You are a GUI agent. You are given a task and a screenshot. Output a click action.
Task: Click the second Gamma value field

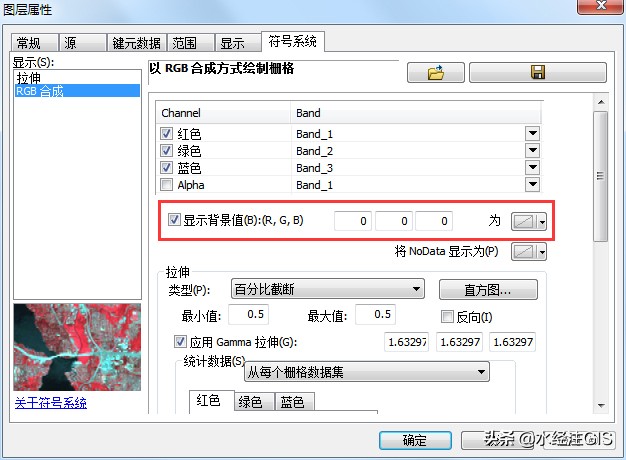point(459,342)
